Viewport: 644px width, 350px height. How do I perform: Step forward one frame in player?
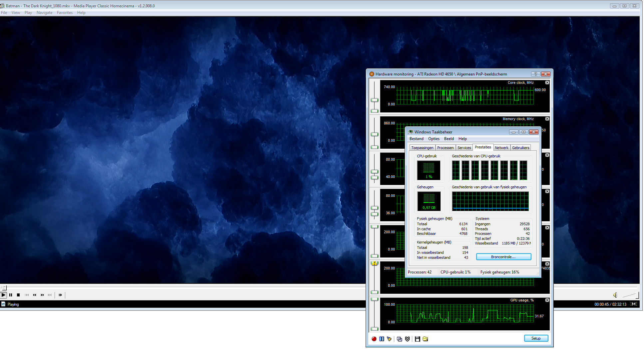60,295
